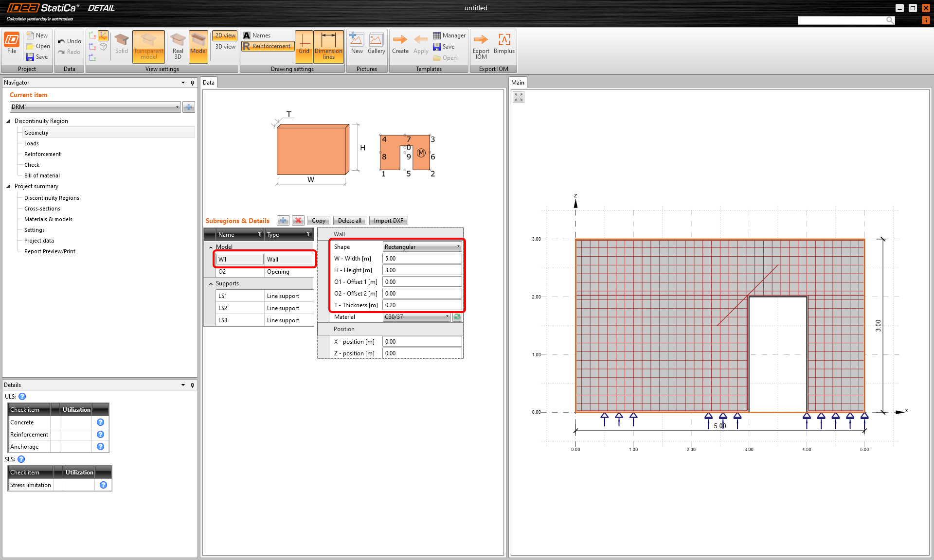Open the Material C30/37 dropdown
This screenshot has height=560, width=934.
tap(416, 317)
